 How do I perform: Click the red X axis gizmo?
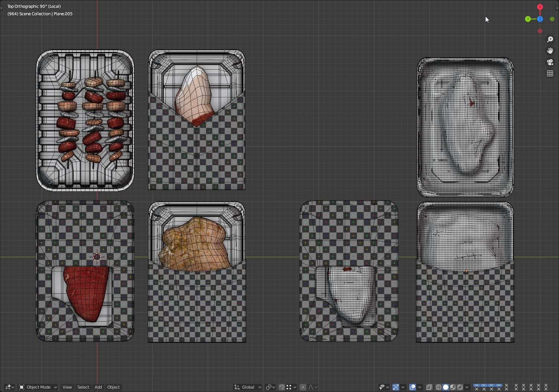pyautogui.click(x=540, y=7)
